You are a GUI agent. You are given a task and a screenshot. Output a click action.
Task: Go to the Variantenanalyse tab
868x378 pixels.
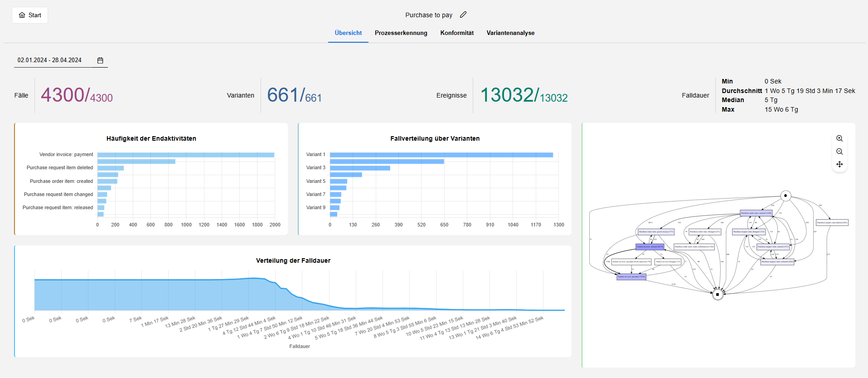510,33
